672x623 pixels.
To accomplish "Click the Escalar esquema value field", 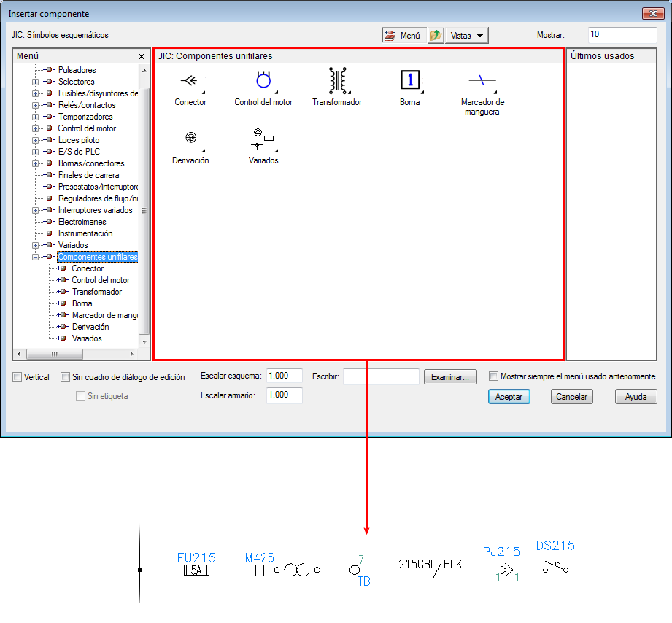I will pos(284,376).
